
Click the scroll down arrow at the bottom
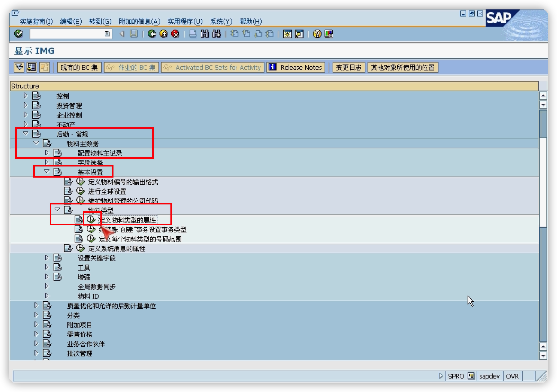pyautogui.click(x=543, y=356)
